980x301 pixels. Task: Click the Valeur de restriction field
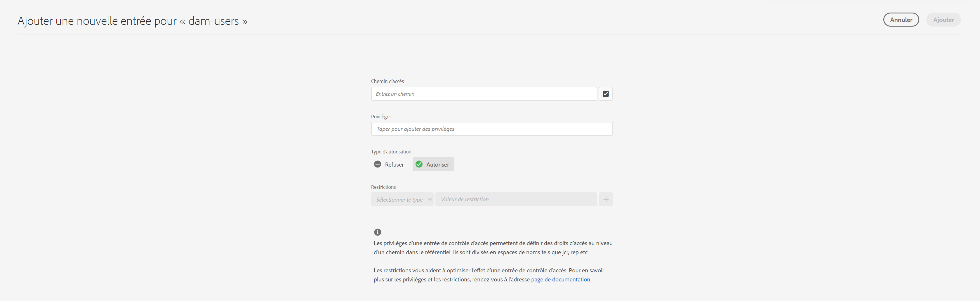[x=515, y=199]
